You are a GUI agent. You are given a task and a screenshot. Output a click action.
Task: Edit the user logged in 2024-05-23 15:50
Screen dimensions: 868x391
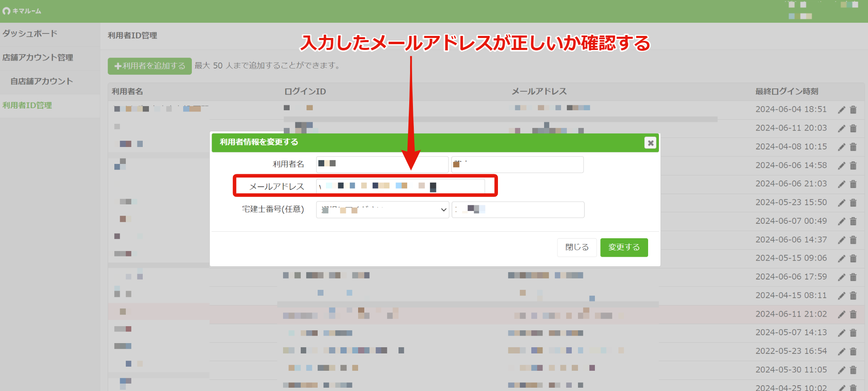(842, 203)
